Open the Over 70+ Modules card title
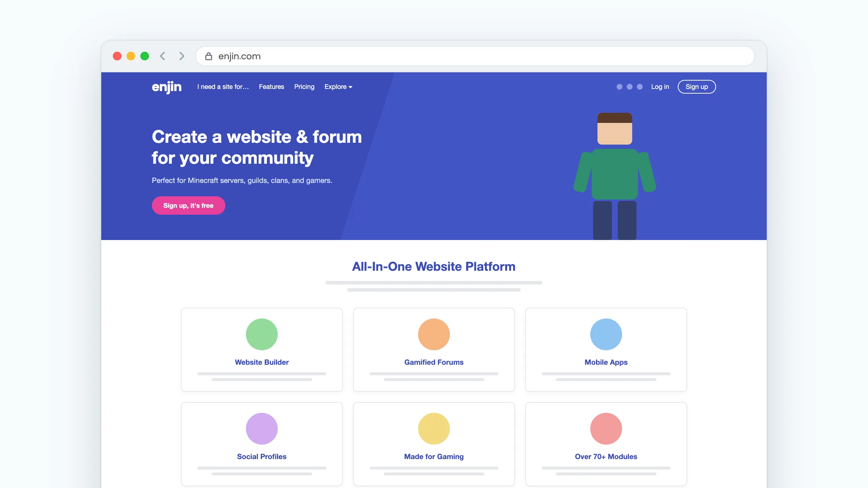Viewport: 868px width, 488px height. (x=606, y=457)
